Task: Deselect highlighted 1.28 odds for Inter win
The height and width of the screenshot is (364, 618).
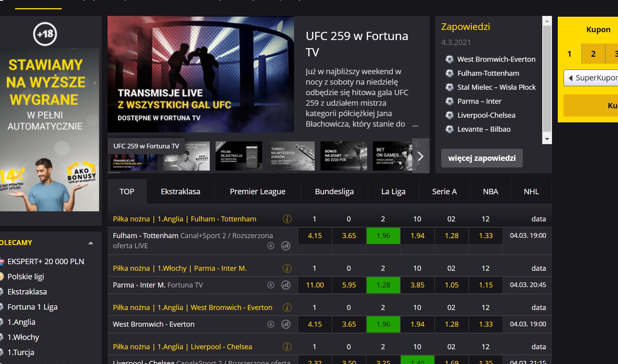Action: [x=383, y=285]
